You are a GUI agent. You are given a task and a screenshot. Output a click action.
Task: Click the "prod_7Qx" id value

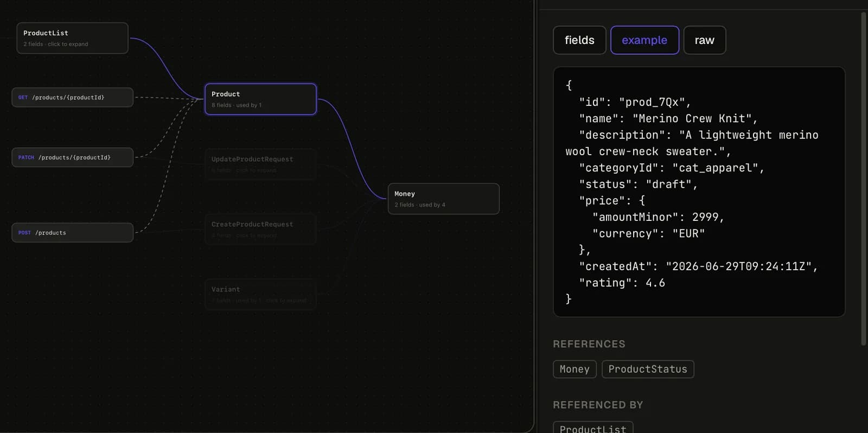[652, 102]
